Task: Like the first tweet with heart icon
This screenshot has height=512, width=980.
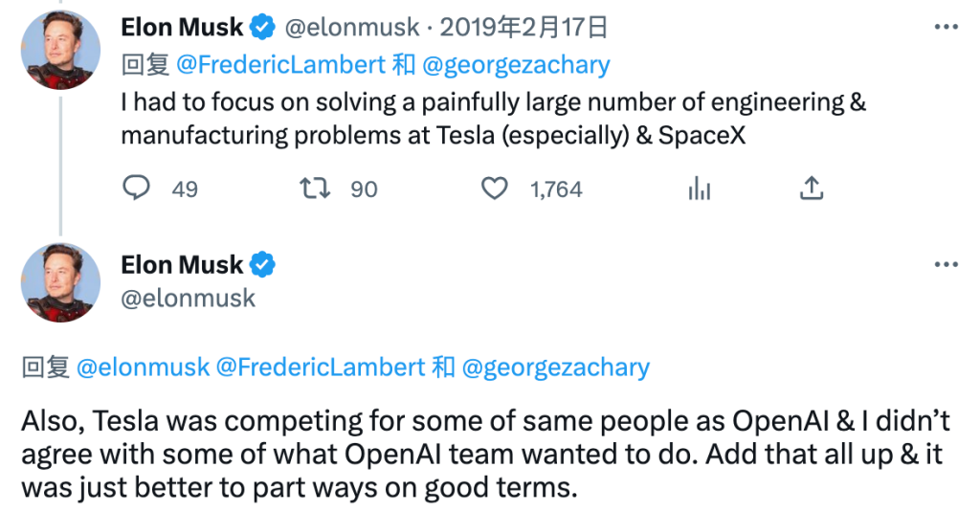Action: (494, 189)
